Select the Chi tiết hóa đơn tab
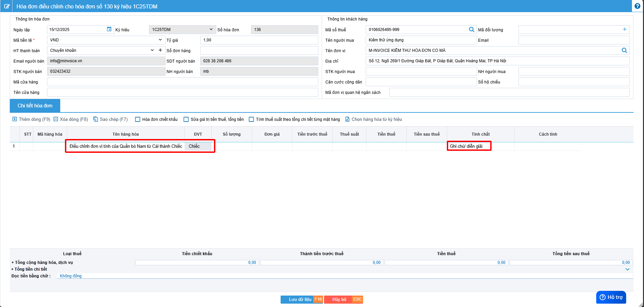This screenshot has width=644, height=307. [x=35, y=106]
